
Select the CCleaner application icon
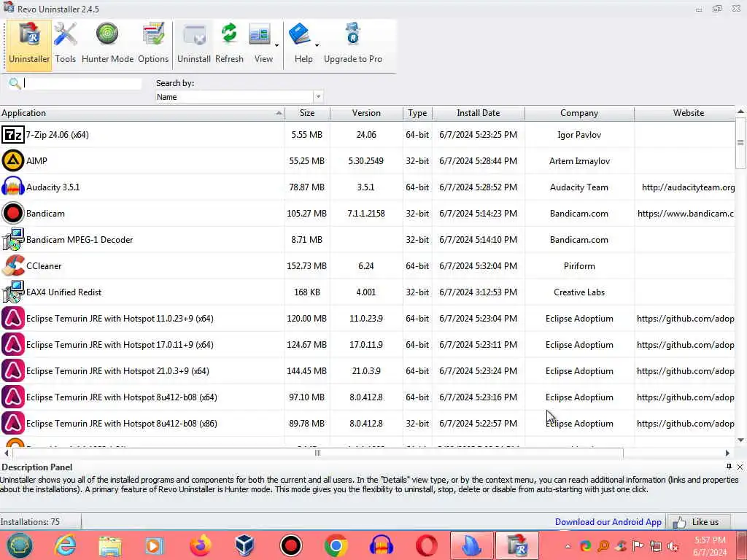[x=13, y=265]
